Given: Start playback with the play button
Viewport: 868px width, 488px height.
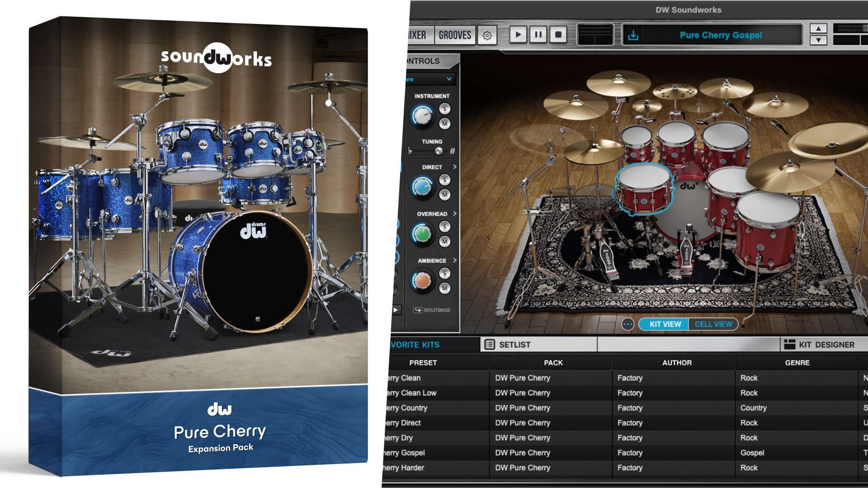Looking at the screenshot, I should (x=518, y=35).
